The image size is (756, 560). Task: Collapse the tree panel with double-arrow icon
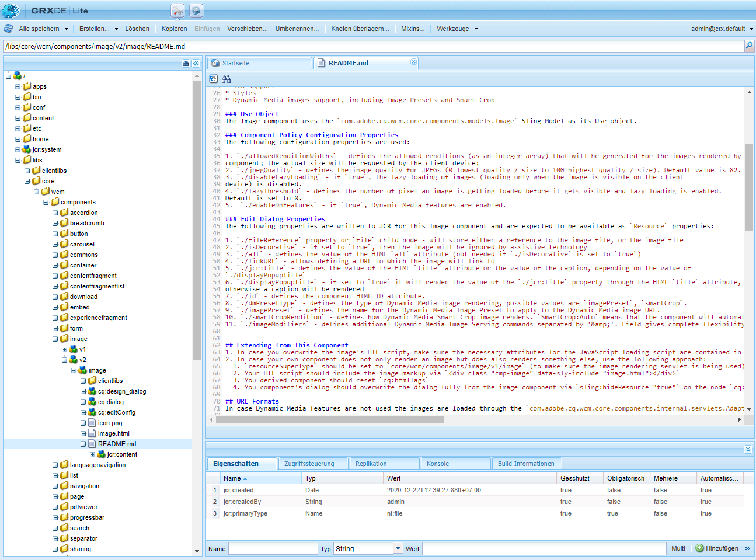(196, 63)
